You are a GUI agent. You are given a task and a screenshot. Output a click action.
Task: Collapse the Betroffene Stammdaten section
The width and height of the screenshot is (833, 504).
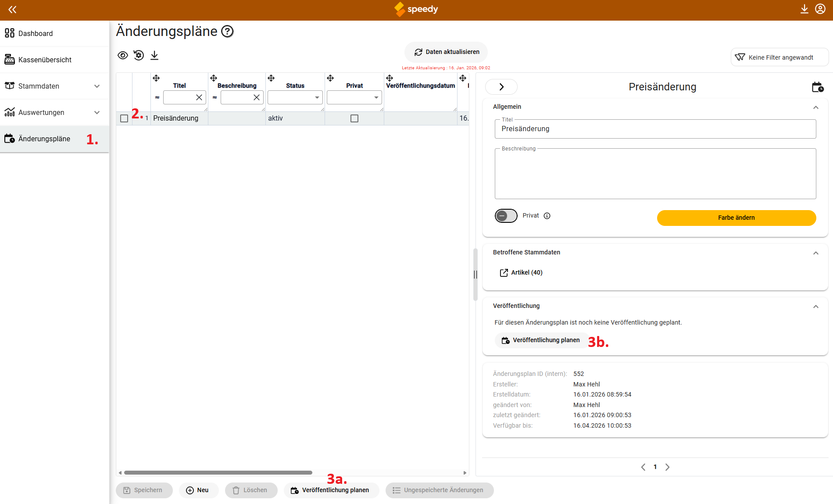pyautogui.click(x=816, y=253)
